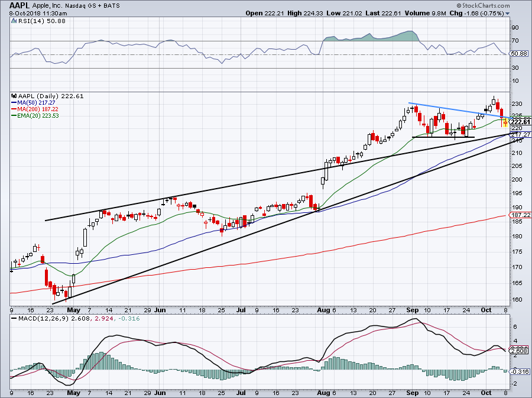
Task: Click the Nasdaq GS + BATS exchange label
Action: 92,5
